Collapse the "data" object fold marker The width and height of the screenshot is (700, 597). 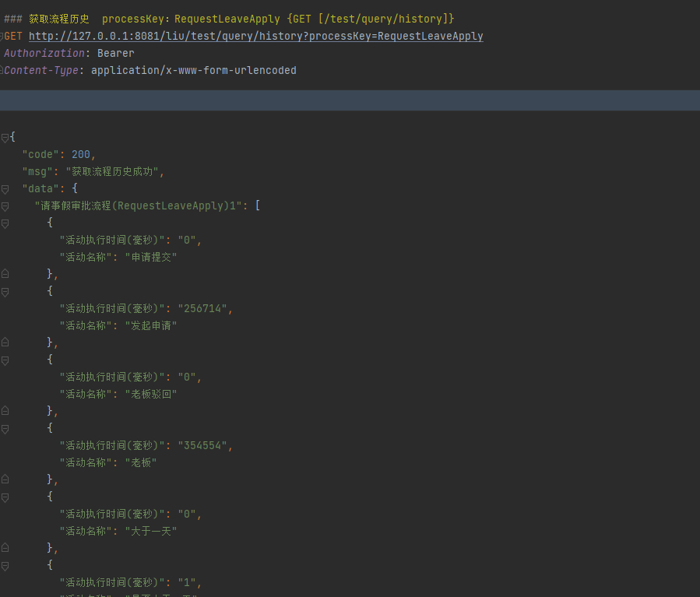click(5, 189)
